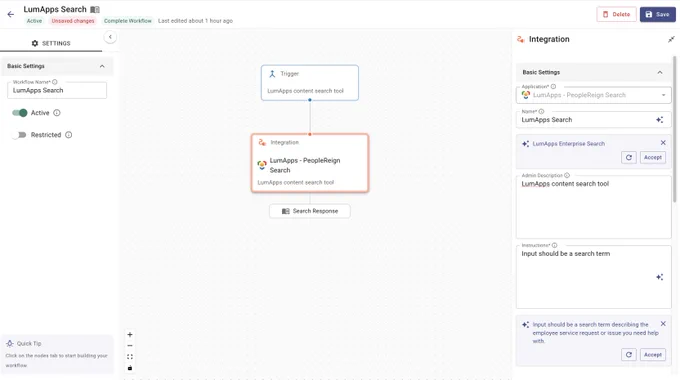Image resolution: width=680 pixels, height=380 pixels.
Task: Toggle the Active switch
Action: tap(20, 113)
